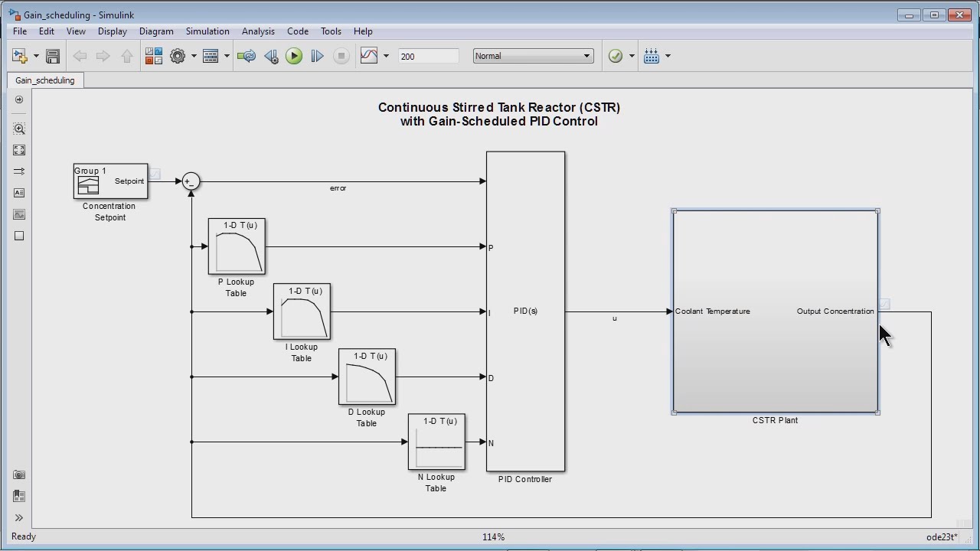Click the Stop simulation button
980x551 pixels.
pos(341,56)
